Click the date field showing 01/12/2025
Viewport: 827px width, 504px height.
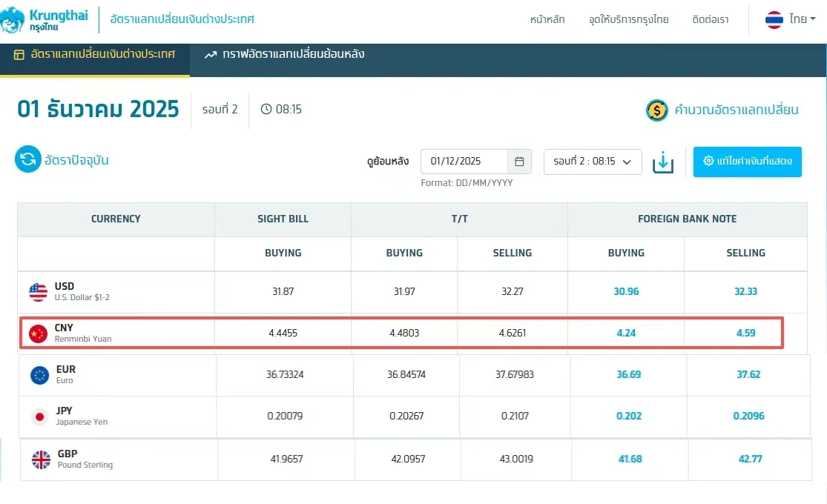(464, 162)
